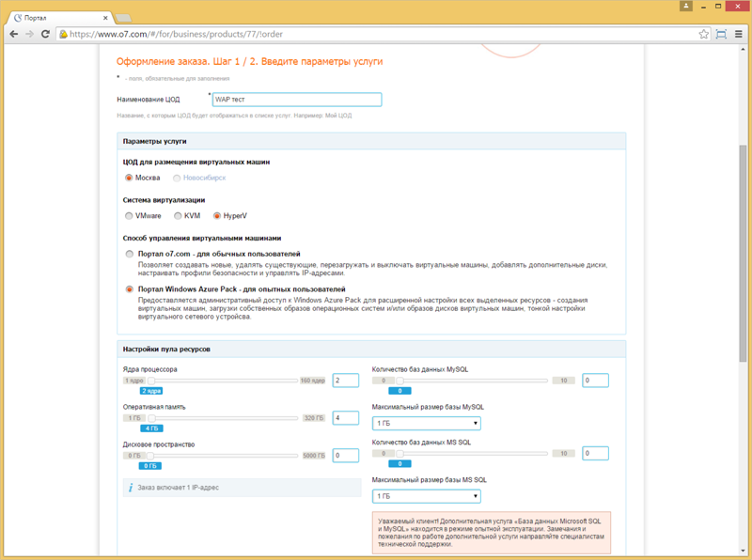This screenshot has width=752, height=560.
Task: Click the Количество баз данных MySQL slider handle
Action: [399, 381]
